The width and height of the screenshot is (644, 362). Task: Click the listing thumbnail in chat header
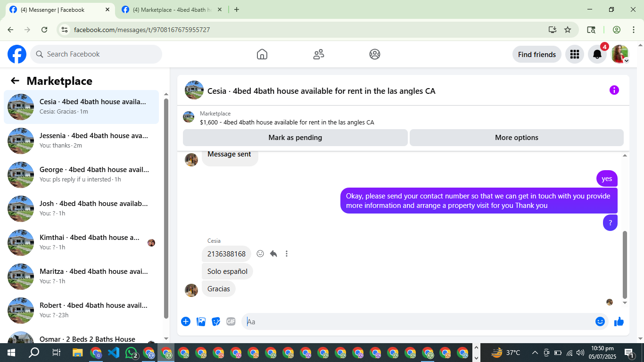click(x=189, y=117)
